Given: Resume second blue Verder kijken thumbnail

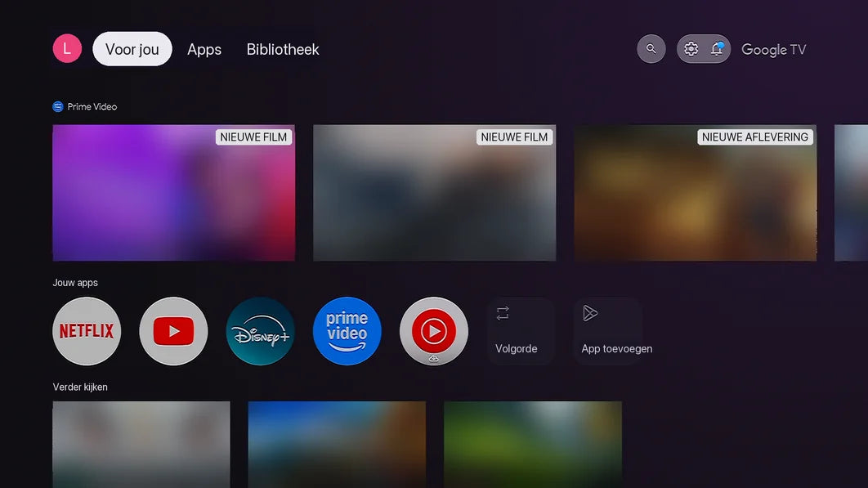Looking at the screenshot, I should [x=337, y=444].
